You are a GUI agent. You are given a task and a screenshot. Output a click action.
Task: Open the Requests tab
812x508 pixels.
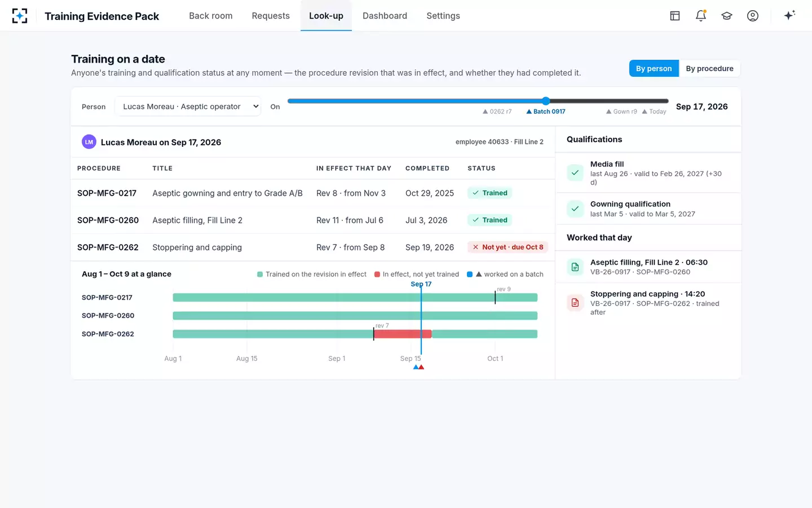pyautogui.click(x=271, y=16)
